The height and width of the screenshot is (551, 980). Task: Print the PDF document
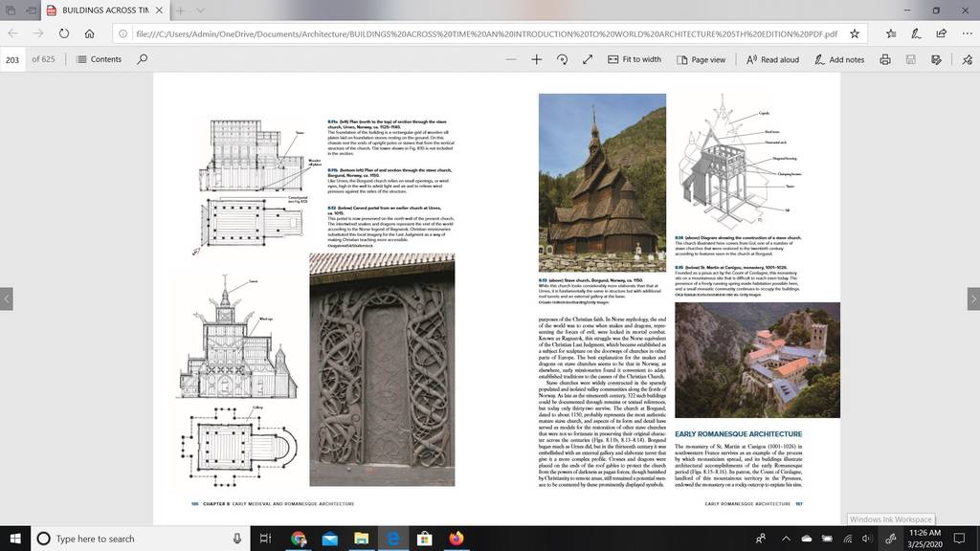coord(885,59)
